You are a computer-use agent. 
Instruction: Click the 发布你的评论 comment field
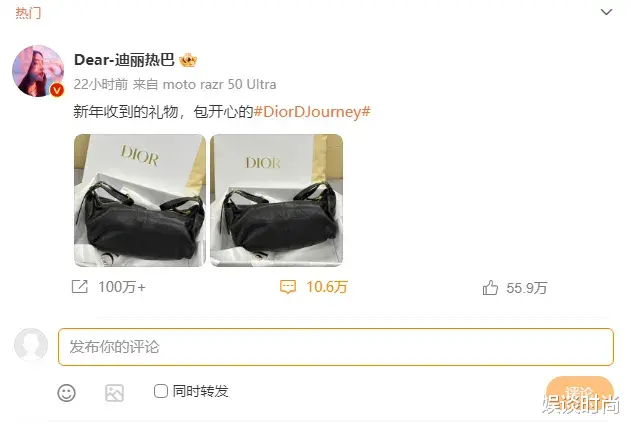(336, 347)
